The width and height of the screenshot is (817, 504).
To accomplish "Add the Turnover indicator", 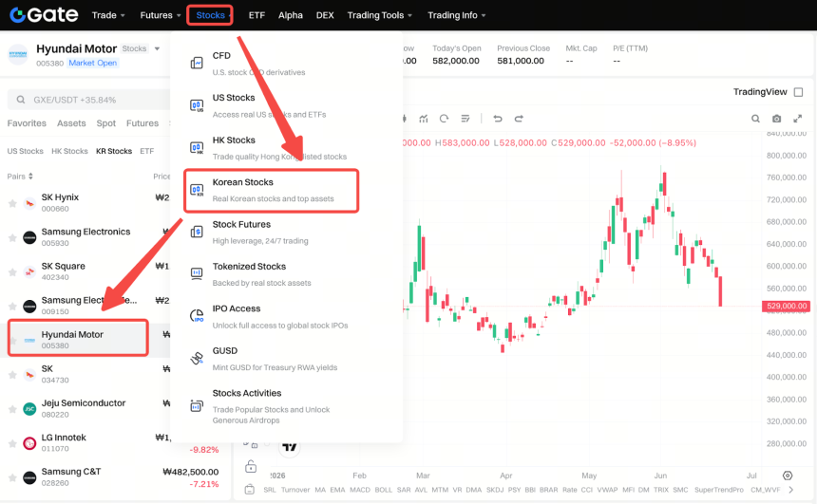I will click(295, 490).
